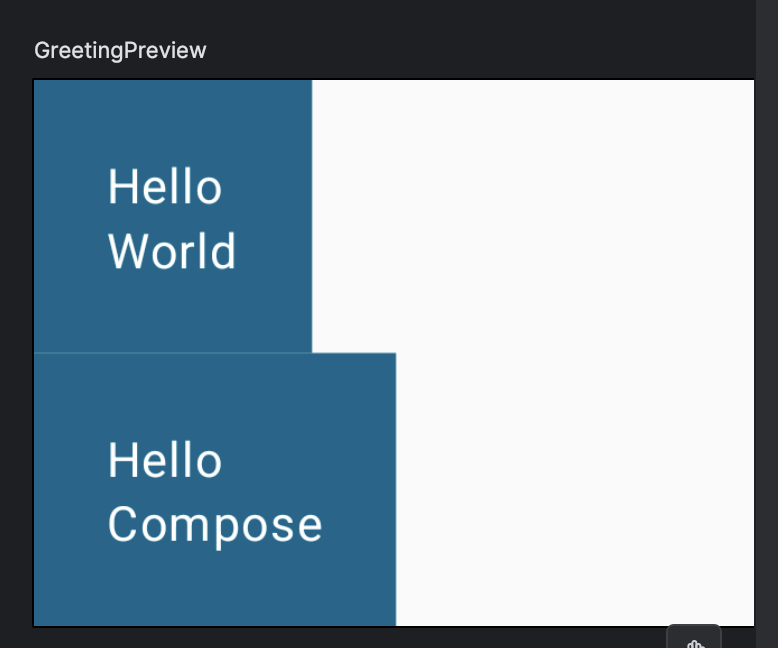
Task: Click Hello above the word Compose
Action: (165, 460)
